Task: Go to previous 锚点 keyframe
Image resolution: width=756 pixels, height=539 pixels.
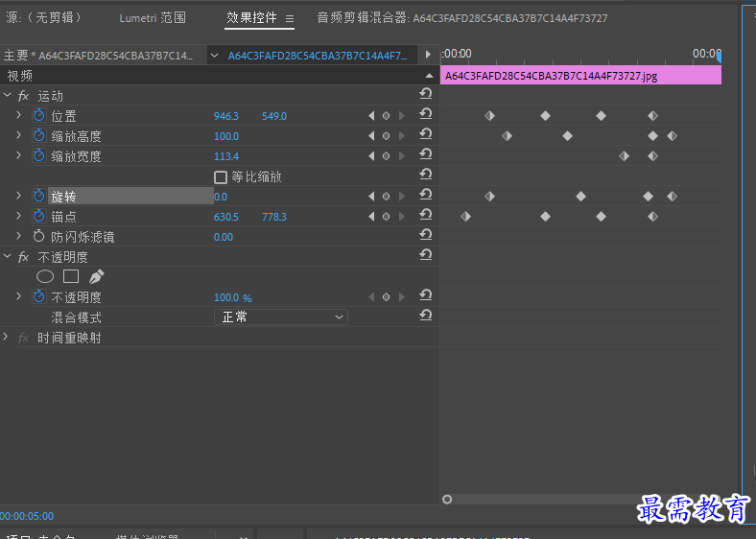Action: (x=371, y=217)
